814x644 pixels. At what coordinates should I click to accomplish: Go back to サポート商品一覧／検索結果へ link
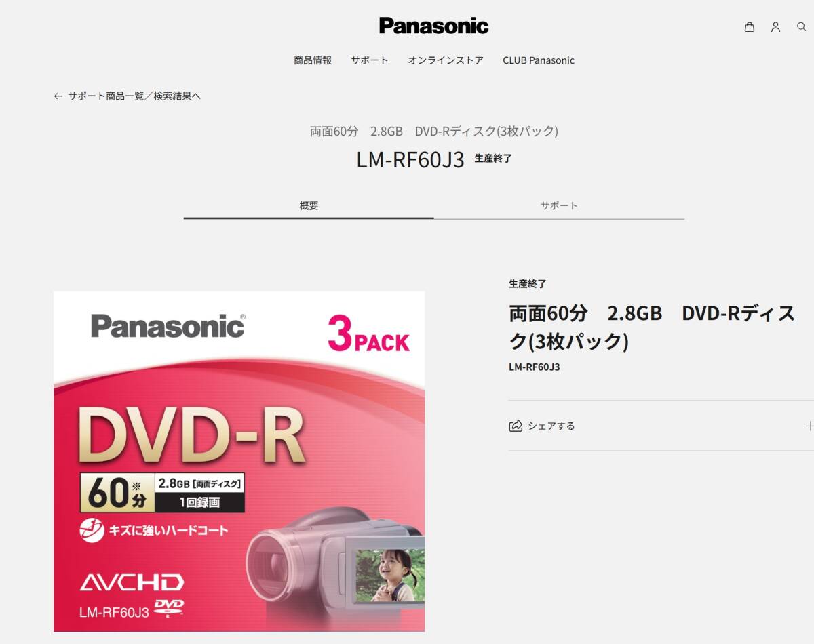click(134, 96)
